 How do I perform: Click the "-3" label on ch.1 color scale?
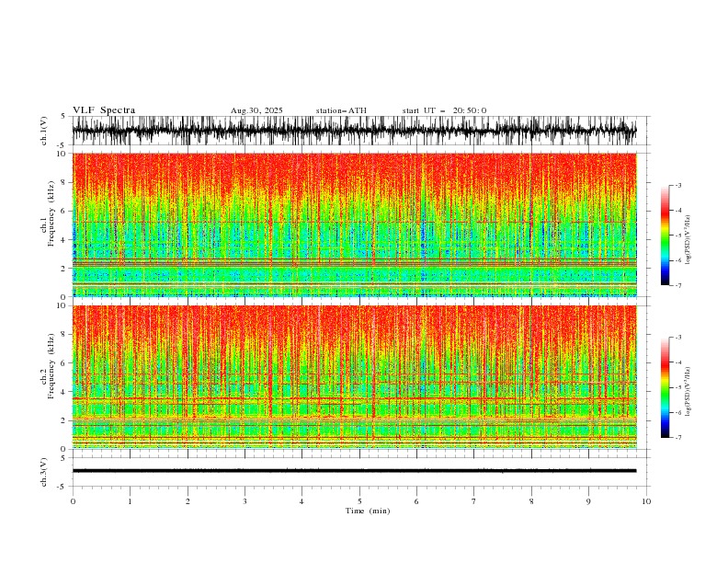click(678, 185)
